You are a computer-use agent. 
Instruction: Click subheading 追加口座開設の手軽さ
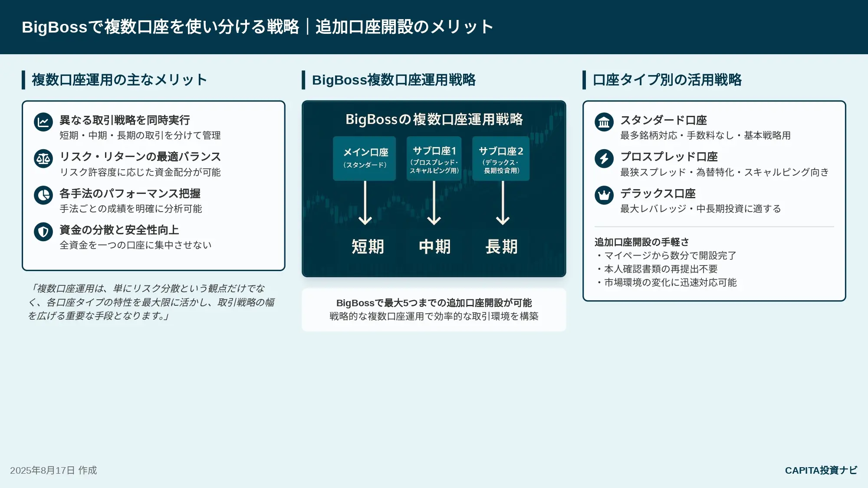642,242
